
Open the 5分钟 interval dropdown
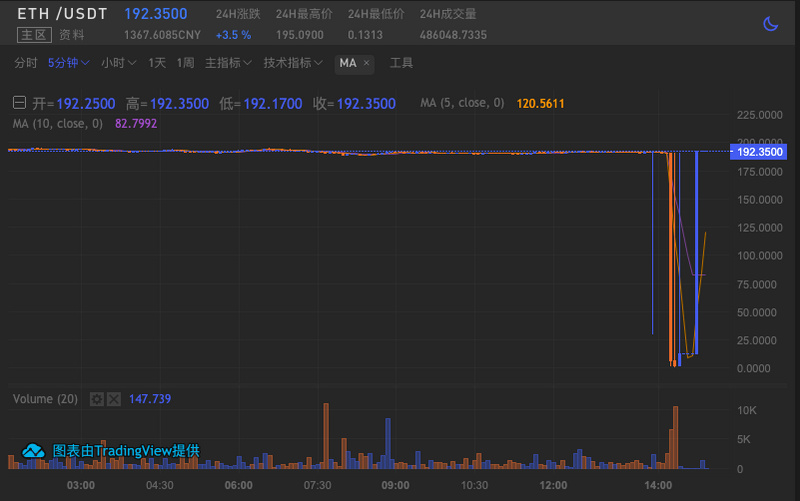point(68,63)
